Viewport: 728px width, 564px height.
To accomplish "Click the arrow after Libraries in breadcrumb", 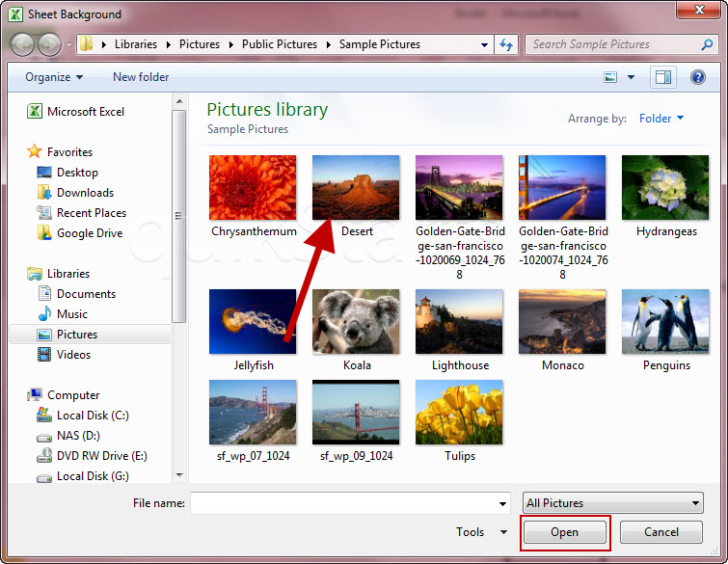I will click(x=169, y=44).
